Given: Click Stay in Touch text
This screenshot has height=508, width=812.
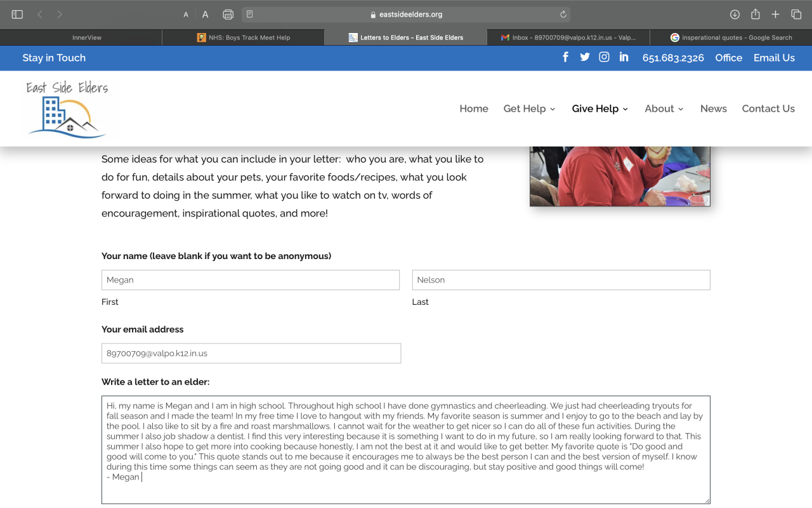Looking at the screenshot, I should (x=54, y=58).
